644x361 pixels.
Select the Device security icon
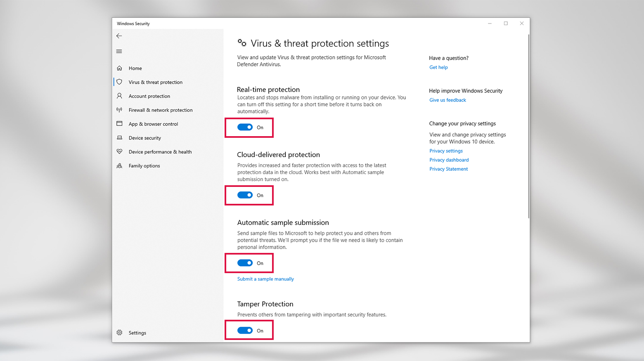119,138
